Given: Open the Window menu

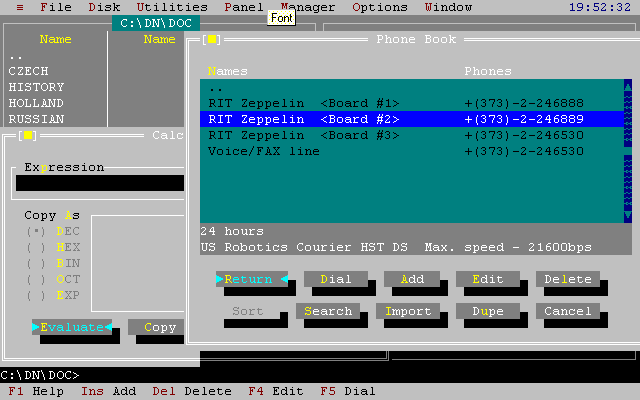Looking at the screenshot, I should coord(448,7).
